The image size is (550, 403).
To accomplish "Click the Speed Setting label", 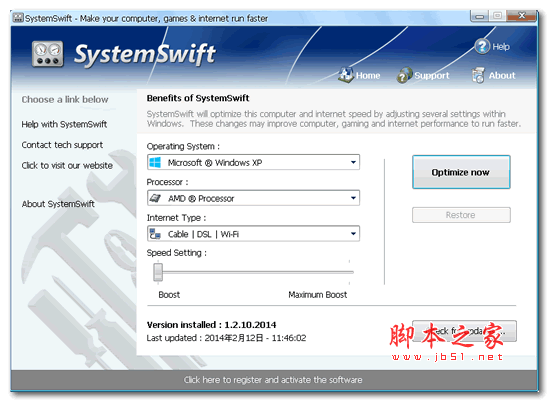I will (176, 253).
